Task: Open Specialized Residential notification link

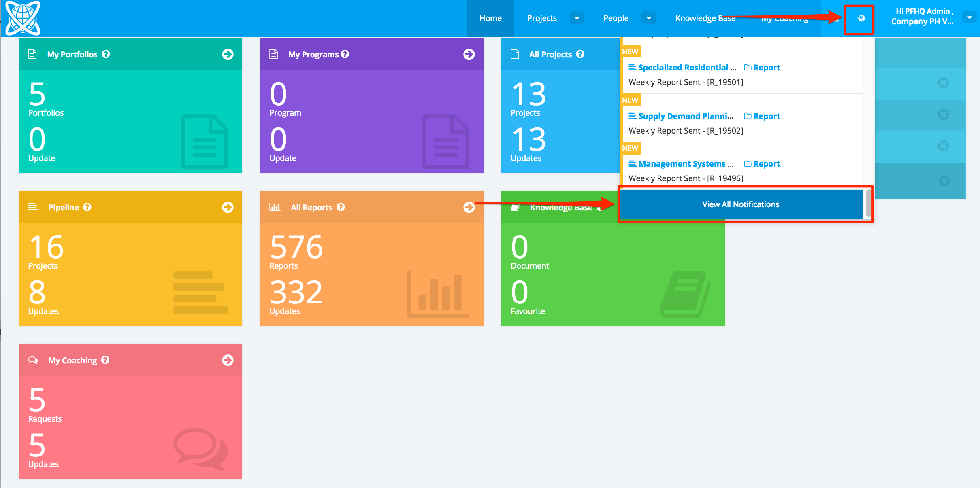Action: pos(683,68)
